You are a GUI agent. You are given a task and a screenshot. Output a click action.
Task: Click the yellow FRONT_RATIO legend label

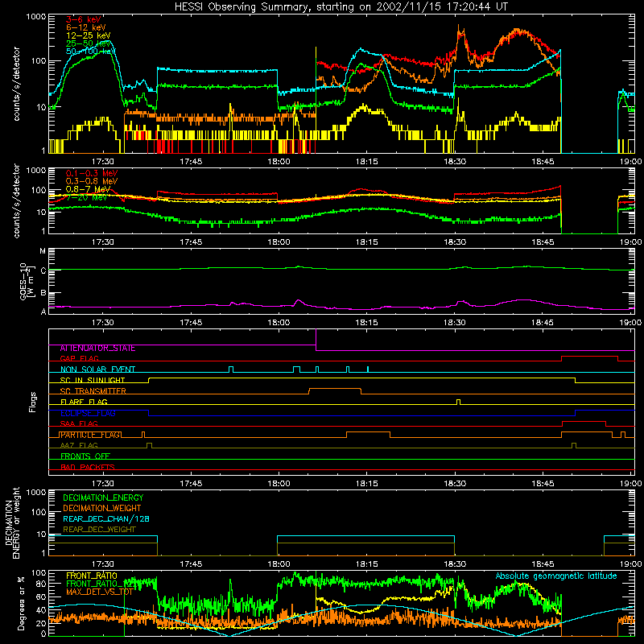[x=91, y=576]
